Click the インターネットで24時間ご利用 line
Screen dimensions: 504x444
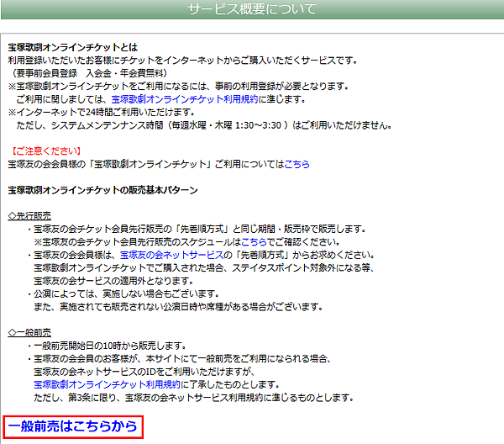102,113
